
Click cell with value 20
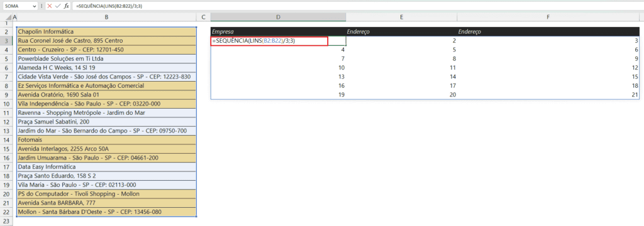pyautogui.click(x=401, y=95)
